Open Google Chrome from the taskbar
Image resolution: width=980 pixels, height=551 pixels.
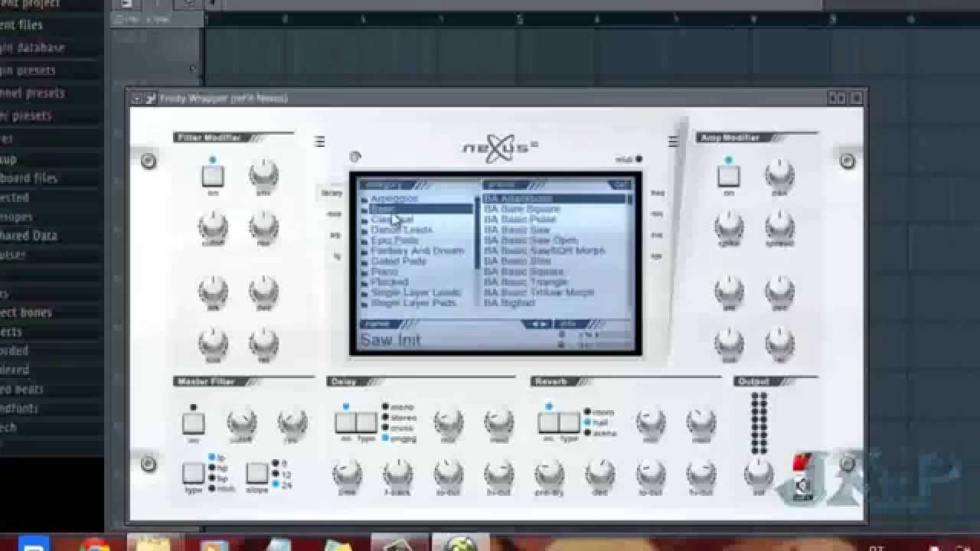click(94, 544)
